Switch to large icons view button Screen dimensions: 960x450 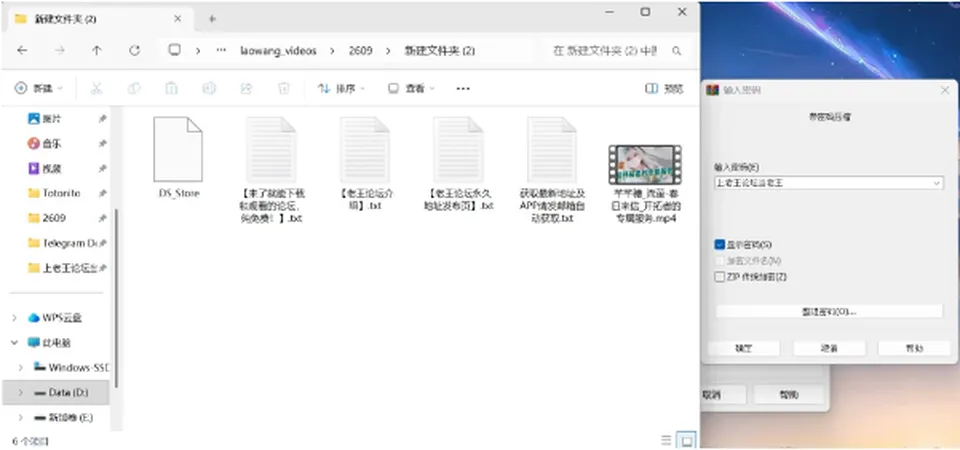[687, 440]
